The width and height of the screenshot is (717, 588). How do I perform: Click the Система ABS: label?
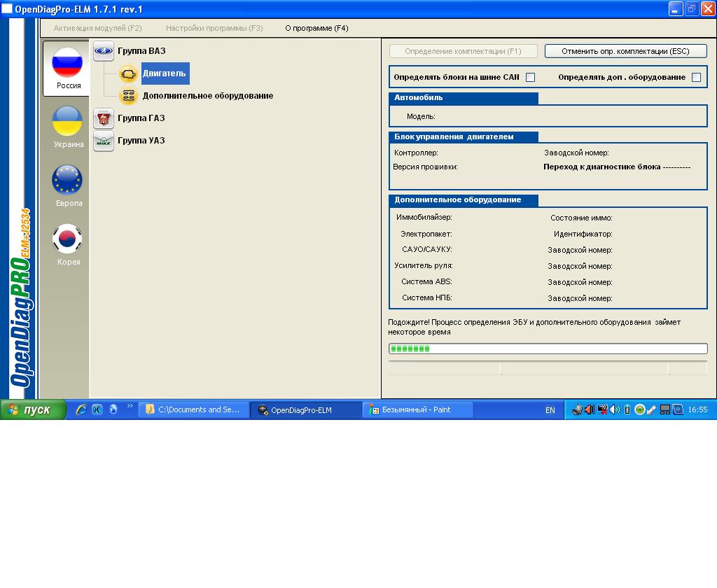click(x=426, y=281)
